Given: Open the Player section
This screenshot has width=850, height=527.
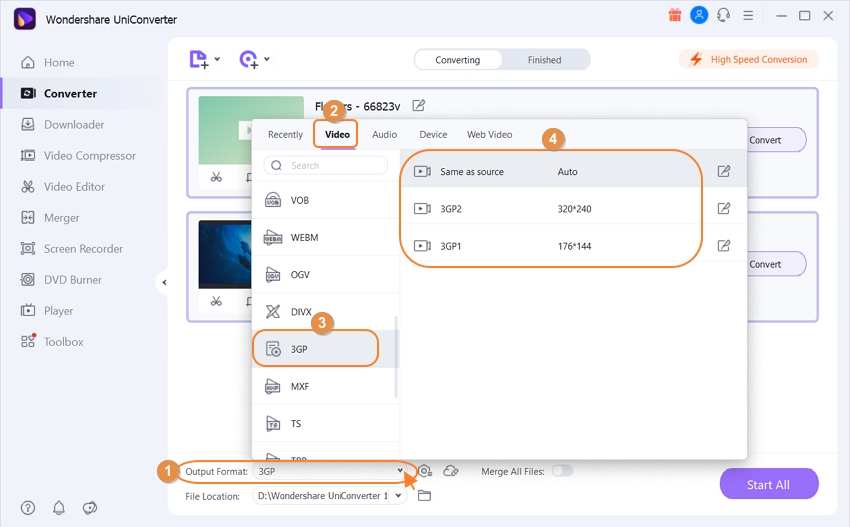Looking at the screenshot, I should [x=47, y=311].
